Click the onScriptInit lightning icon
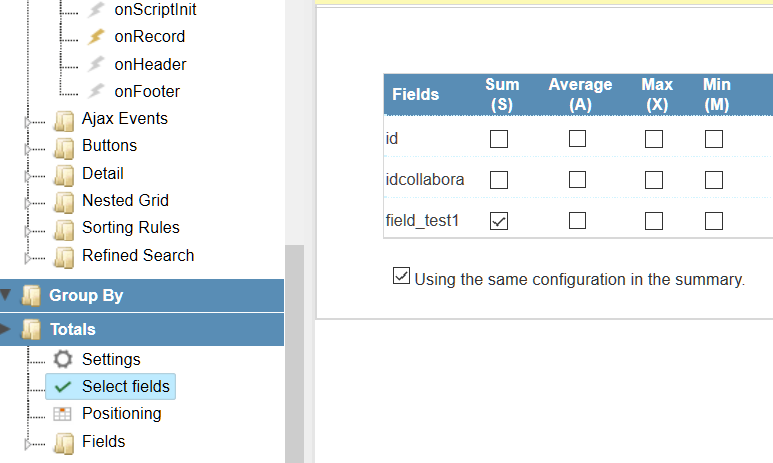773x463 pixels. coord(96,9)
